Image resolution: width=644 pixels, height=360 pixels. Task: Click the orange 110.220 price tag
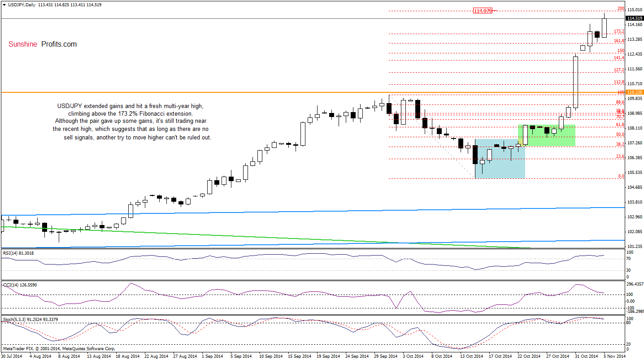(634, 92)
